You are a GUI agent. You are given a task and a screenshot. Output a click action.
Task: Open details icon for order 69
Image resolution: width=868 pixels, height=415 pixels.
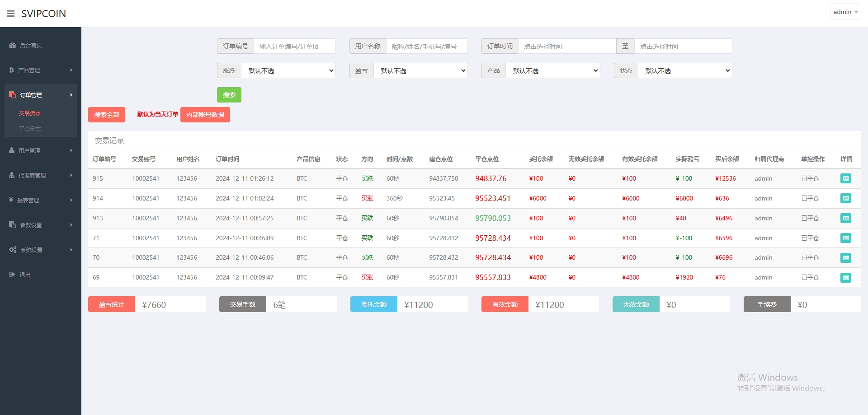click(x=845, y=278)
